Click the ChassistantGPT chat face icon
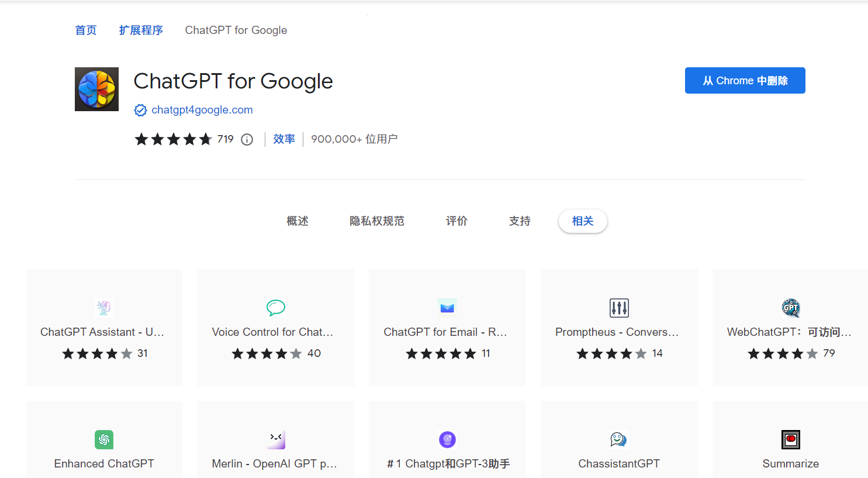This screenshot has width=868, height=478. click(x=619, y=439)
